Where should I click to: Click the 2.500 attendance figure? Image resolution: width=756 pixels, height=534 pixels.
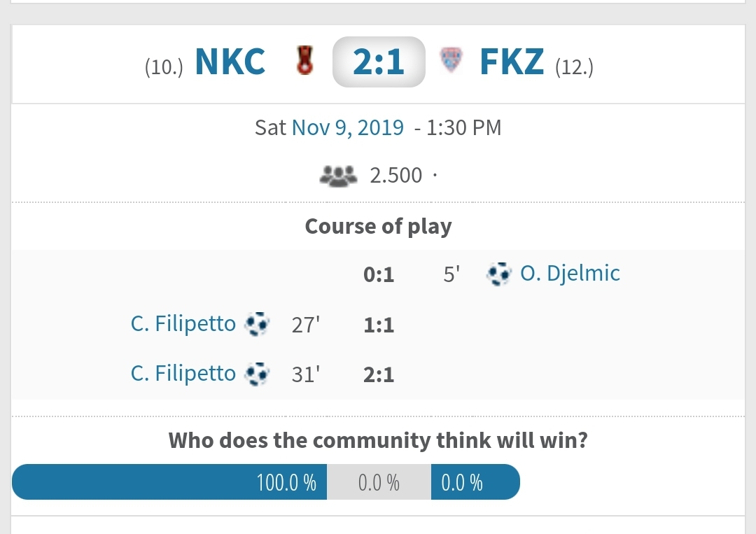(395, 176)
